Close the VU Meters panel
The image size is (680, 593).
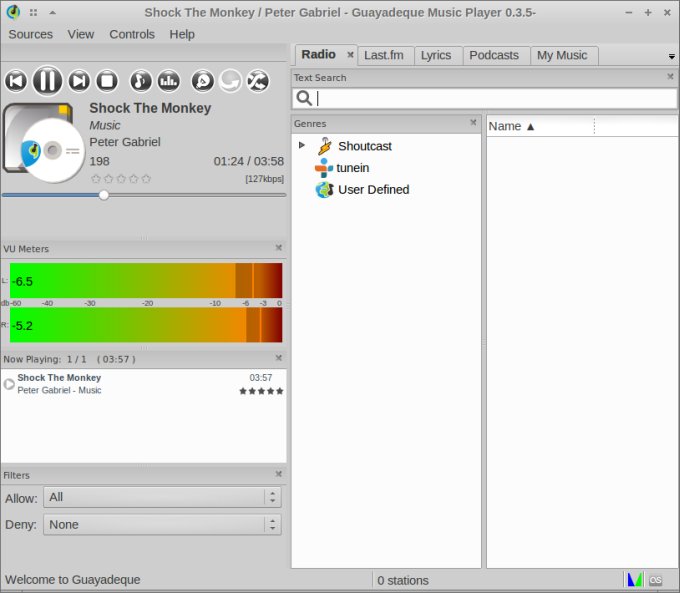[279, 248]
